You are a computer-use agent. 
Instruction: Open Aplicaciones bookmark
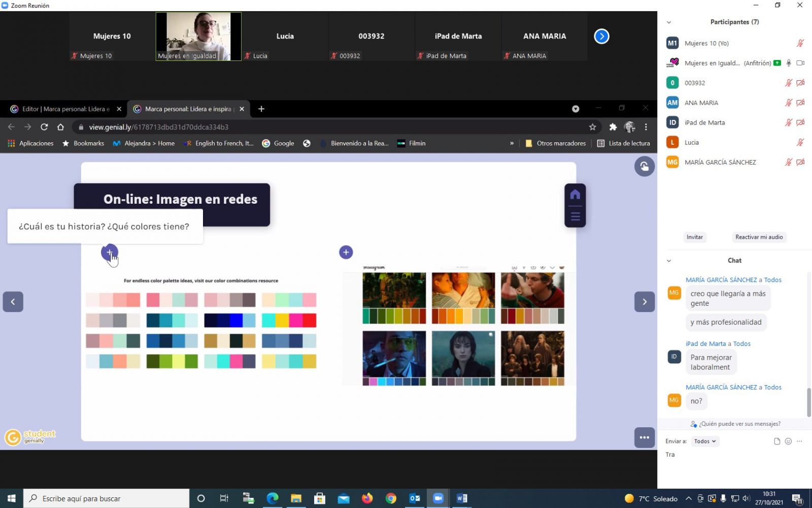tap(30, 143)
